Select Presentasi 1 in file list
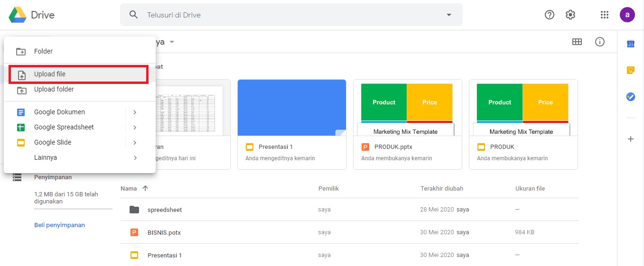 tap(350, 255)
